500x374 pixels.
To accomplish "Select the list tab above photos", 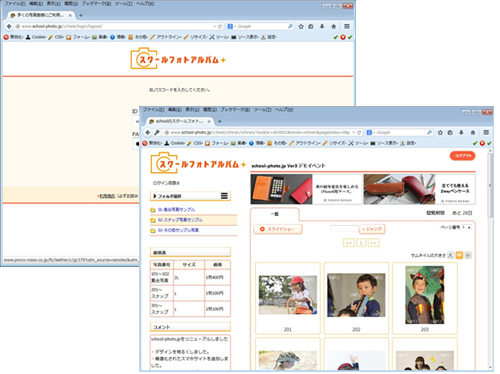I will (275, 214).
